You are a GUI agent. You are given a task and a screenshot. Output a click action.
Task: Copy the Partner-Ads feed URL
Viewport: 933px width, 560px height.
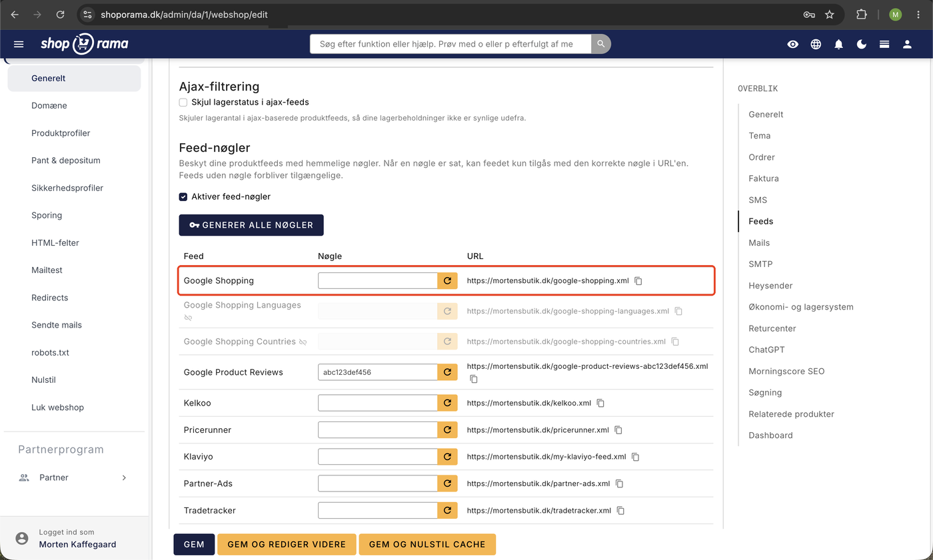coord(619,484)
